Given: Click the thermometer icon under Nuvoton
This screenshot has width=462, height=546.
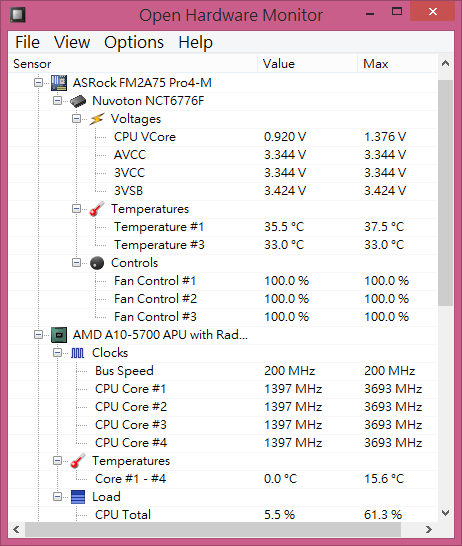Looking at the screenshot, I should click(97, 209).
